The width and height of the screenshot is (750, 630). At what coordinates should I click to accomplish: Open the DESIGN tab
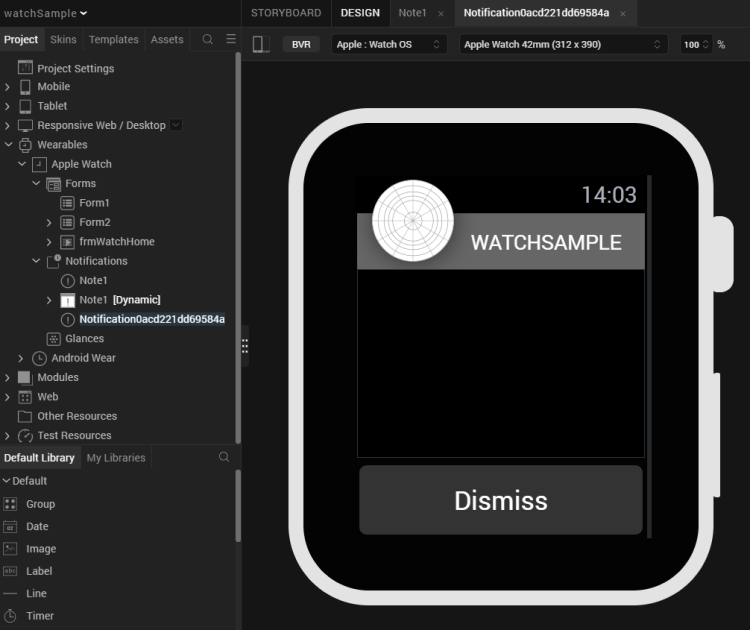click(360, 13)
